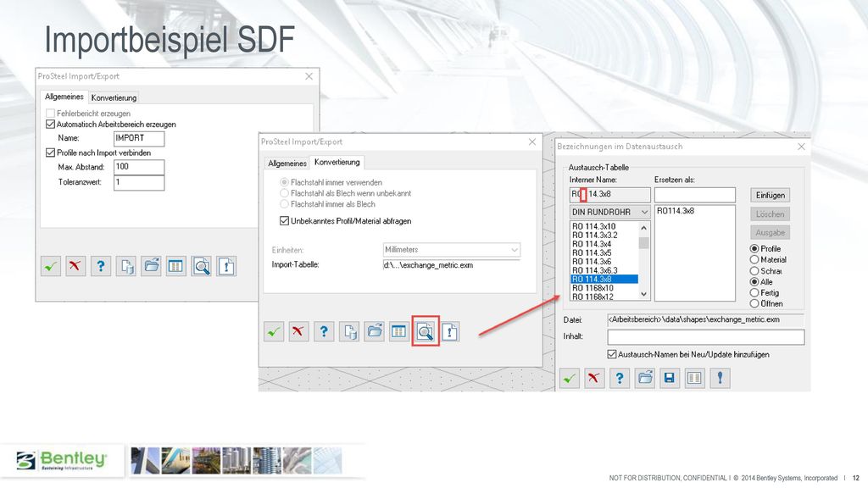Cancel with red X in Allgemeines import dialog
Screen dimensions: 868x488
pyautogui.click(x=75, y=267)
